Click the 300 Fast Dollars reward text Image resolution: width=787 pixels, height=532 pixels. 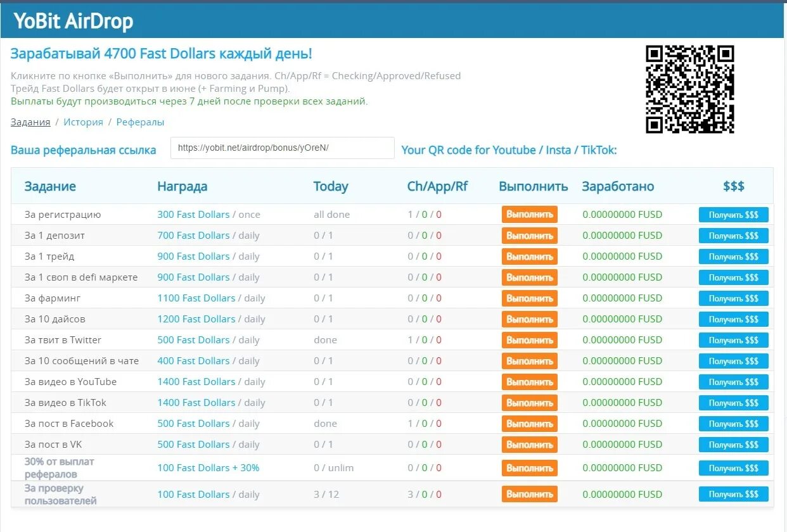pos(193,214)
